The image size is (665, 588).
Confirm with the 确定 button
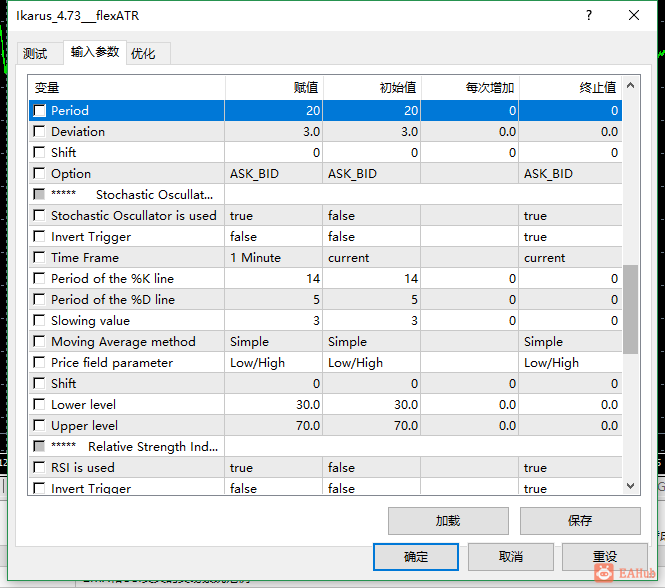416,557
